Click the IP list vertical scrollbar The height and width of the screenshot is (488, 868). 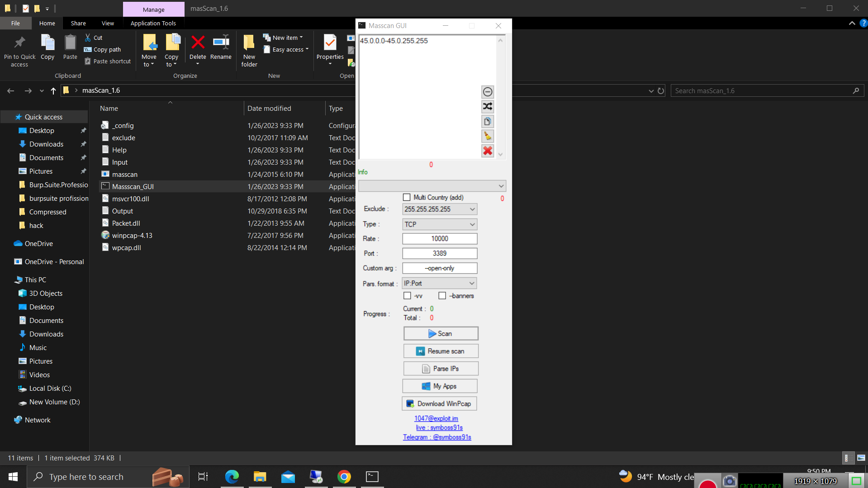tap(500, 97)
